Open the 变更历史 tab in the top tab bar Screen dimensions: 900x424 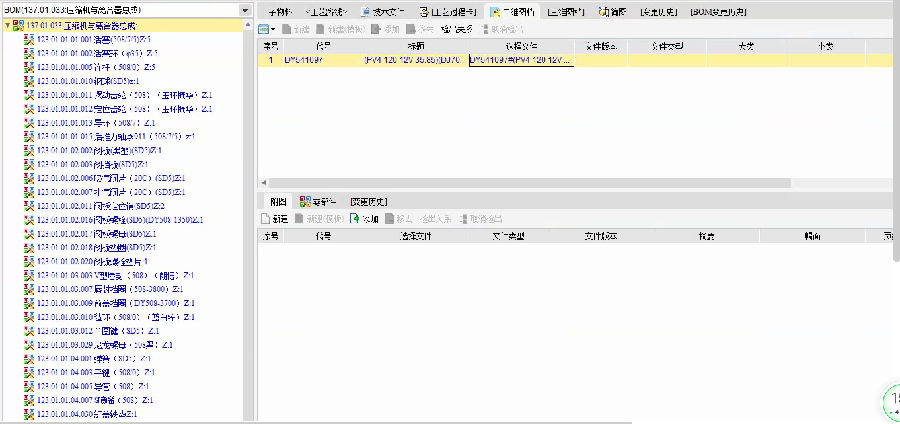[660, 11]
